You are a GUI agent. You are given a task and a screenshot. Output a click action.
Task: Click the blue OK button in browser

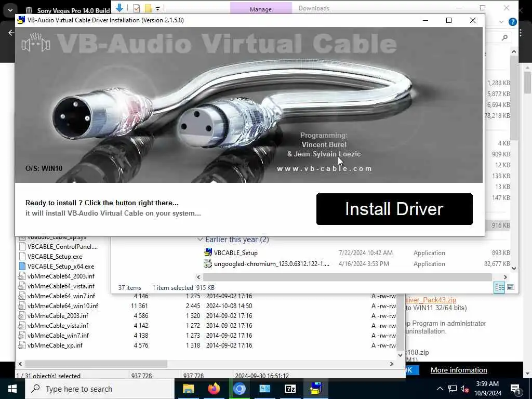(412, 370)
